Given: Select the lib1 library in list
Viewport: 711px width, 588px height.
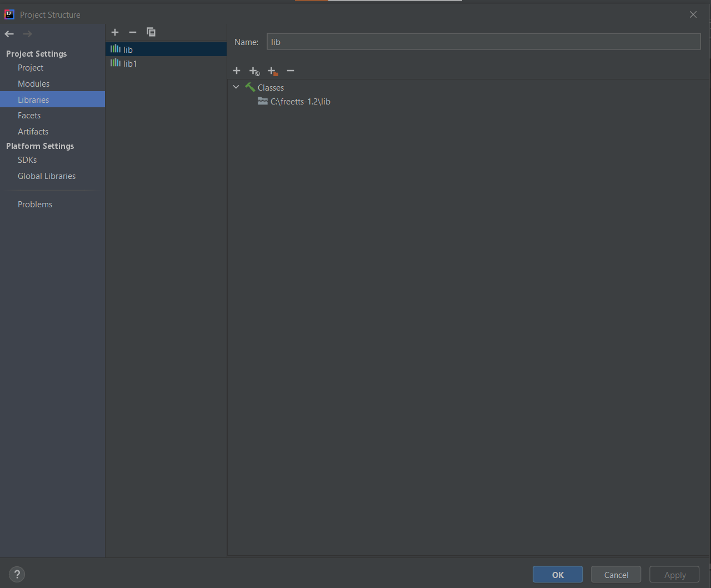Looking at the screenshot, I should 166,63.
